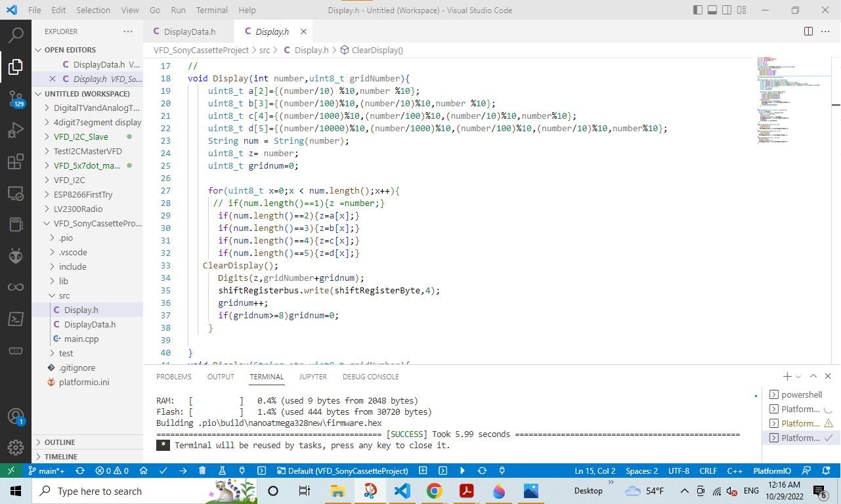Open the remote window green status button
Screen dimensions: 841x504
coord(11,471)
